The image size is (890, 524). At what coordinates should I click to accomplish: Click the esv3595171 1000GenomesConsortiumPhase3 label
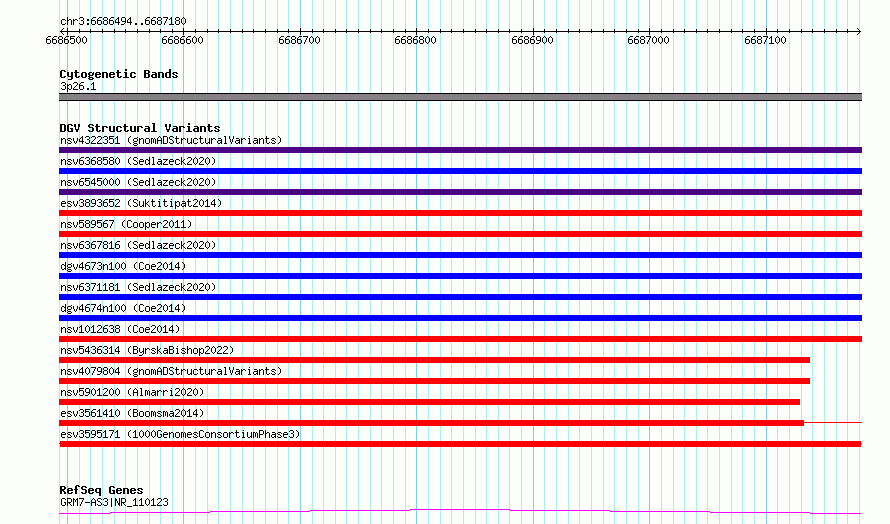[x=180, y=434]
